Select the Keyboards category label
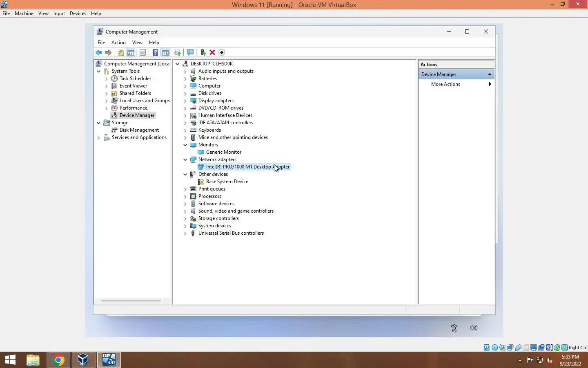Screen dimensions: 588x368 click(x=209, y=130)
